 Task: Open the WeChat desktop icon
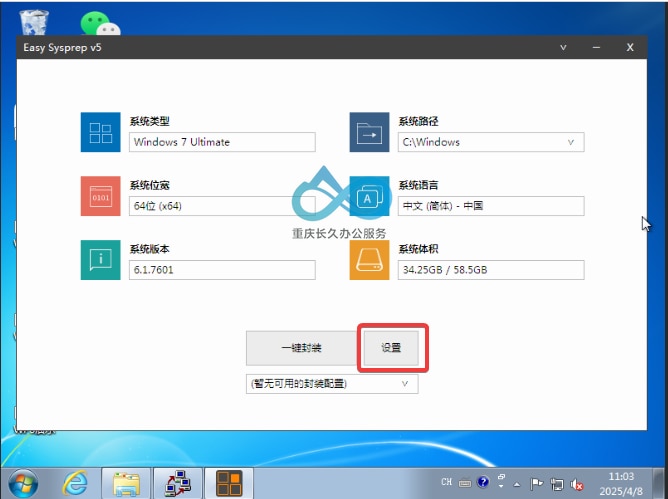tap(100, 23)
